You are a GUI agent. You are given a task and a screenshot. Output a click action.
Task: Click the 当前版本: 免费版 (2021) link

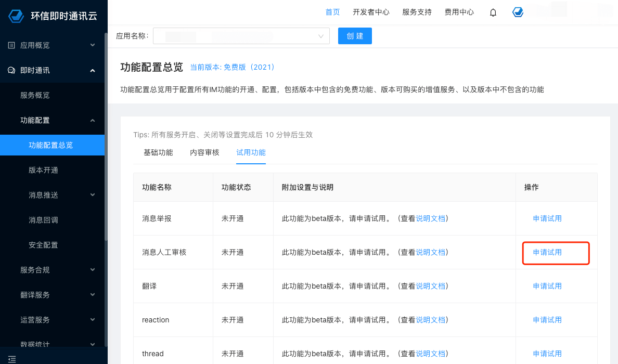coord(232,68)
